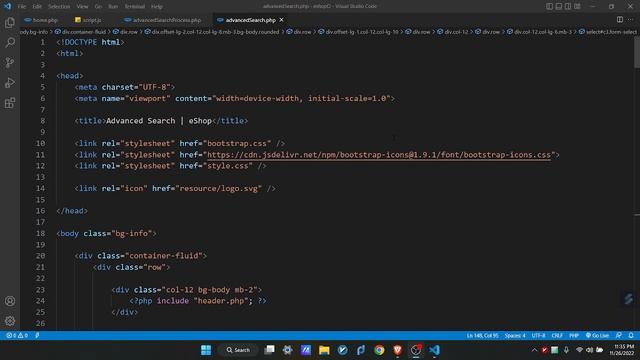Click the Split Editor Right icon
This screenshot has height=360, width=640.
620,20
